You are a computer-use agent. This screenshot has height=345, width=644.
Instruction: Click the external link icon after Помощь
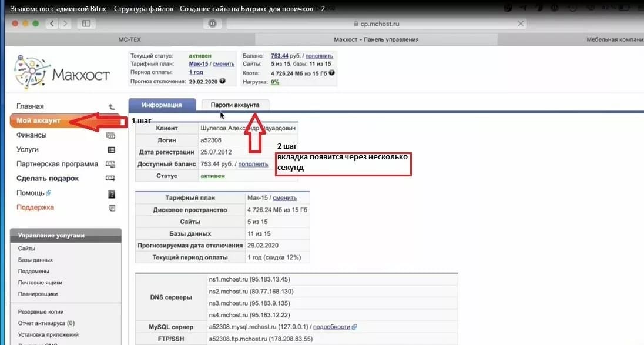(48, 192)
